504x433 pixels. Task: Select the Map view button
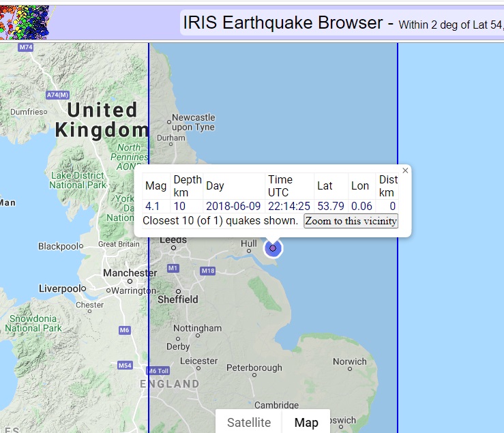306,422
